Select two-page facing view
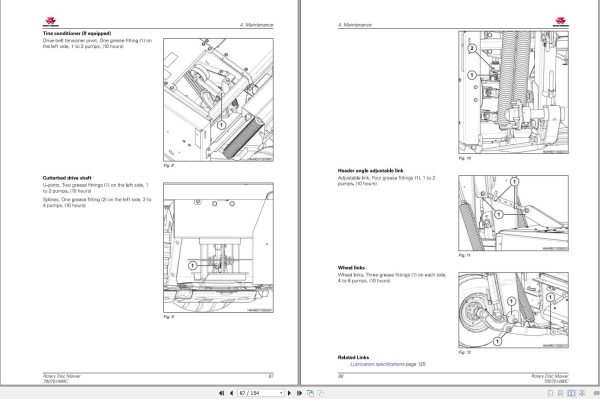Image resolution: width=600 pixels, height=399 pixels. pos(571,393)
